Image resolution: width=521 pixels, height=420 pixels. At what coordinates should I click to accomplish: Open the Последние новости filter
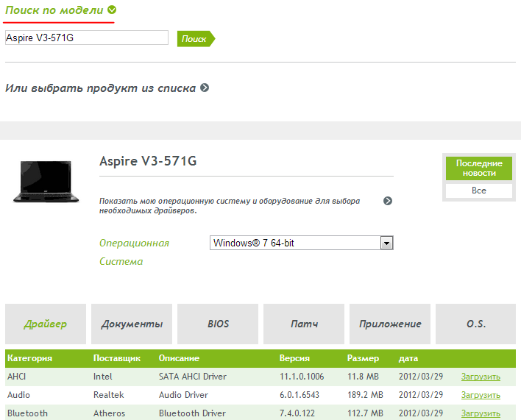tap(479, 168)
